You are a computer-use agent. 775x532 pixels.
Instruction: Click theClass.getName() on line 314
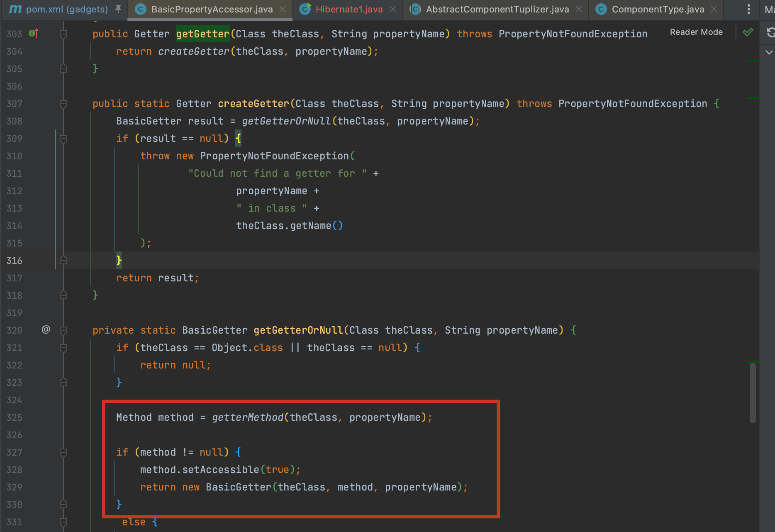290,226
